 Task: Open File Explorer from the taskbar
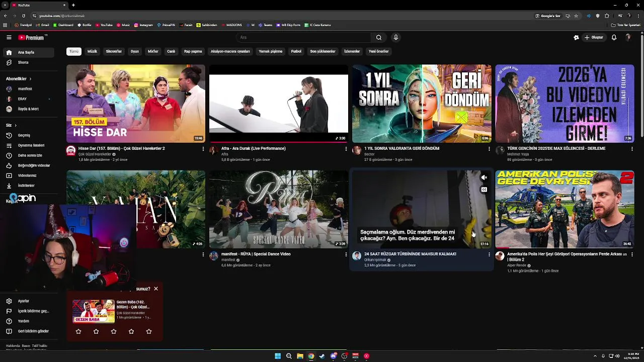300,356
